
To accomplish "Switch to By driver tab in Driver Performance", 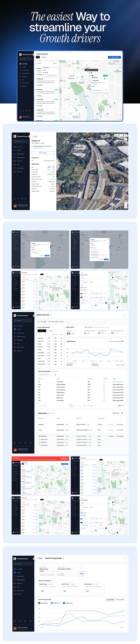I will point(51,331).
